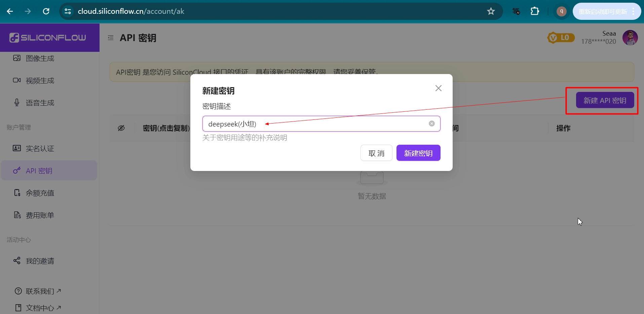
Task: Open 语音生成 in sidebar
Action: 49,103
